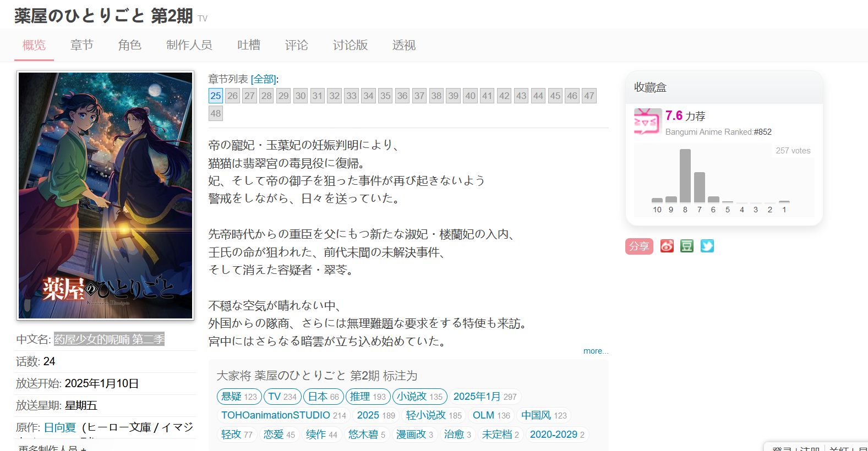
Task: Click the TOHOanimationSTUDIO tag
Action: (x=283, y=415)
